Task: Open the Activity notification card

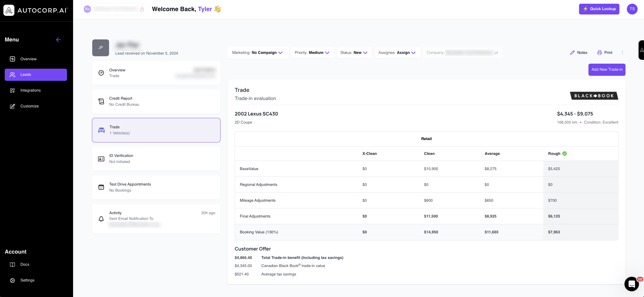Action: point(156,219)
